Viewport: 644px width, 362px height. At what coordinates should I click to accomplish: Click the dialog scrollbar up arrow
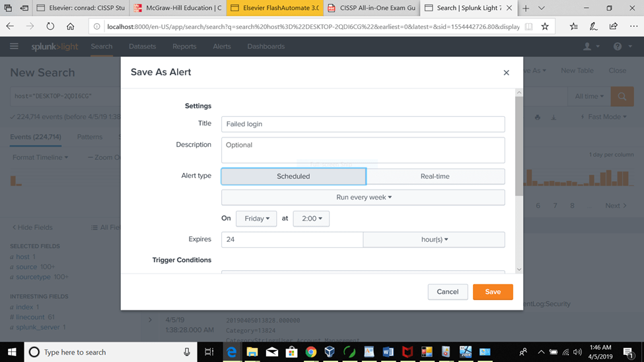[x=519, y=93]
